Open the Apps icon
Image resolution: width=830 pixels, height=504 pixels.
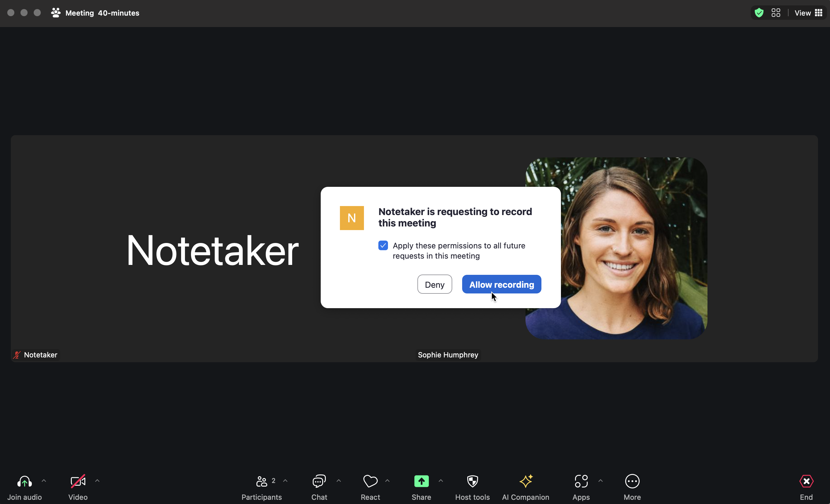581,481
